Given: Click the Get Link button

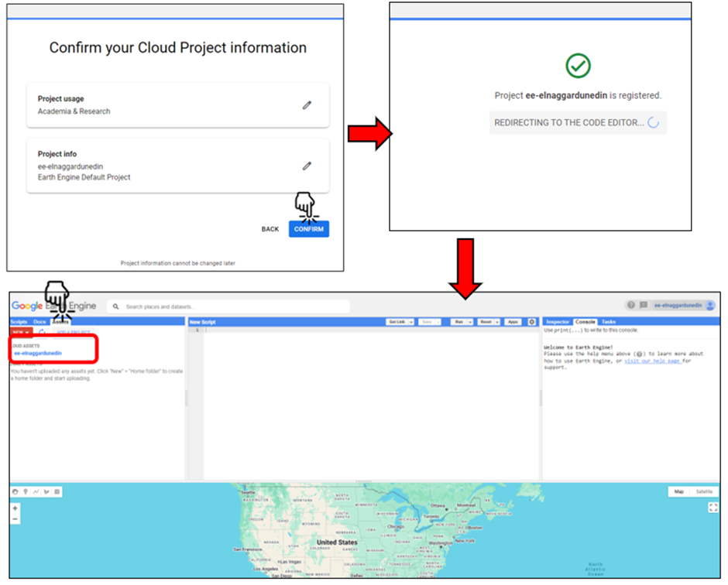Looking at the screenshot, I should [397, 322].
